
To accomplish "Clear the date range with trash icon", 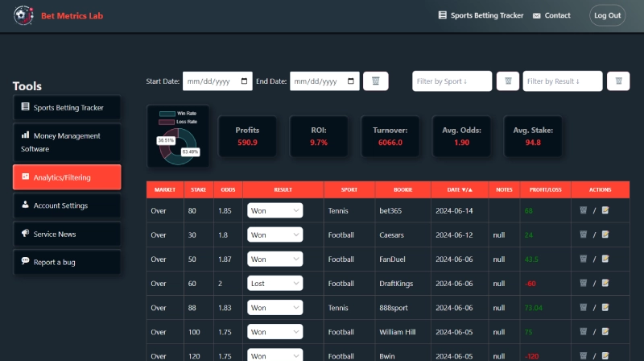I will (375, 81).
